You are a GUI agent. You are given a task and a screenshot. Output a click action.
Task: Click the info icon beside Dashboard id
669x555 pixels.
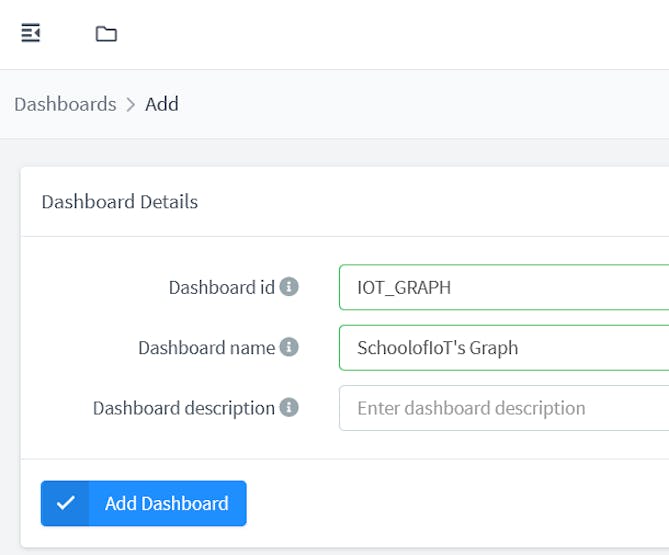point(289,287)
